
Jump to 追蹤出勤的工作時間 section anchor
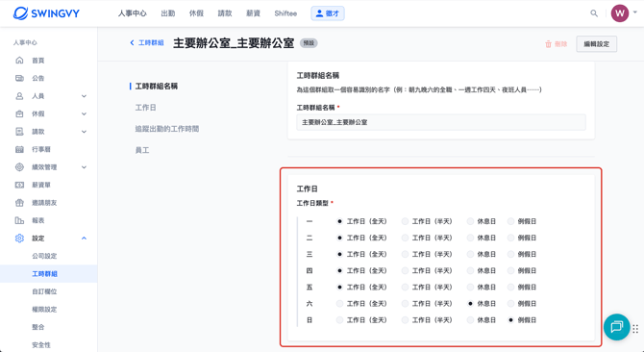click(167, 129)
